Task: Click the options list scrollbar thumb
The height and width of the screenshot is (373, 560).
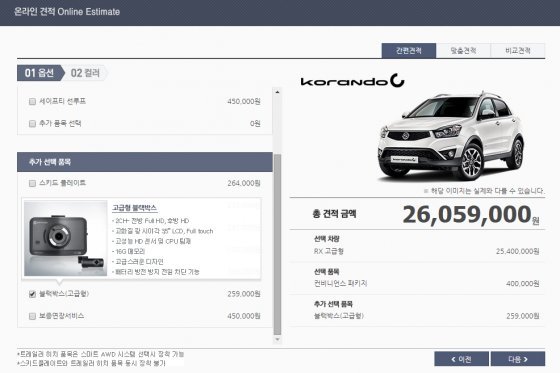Action: point(277,244)
